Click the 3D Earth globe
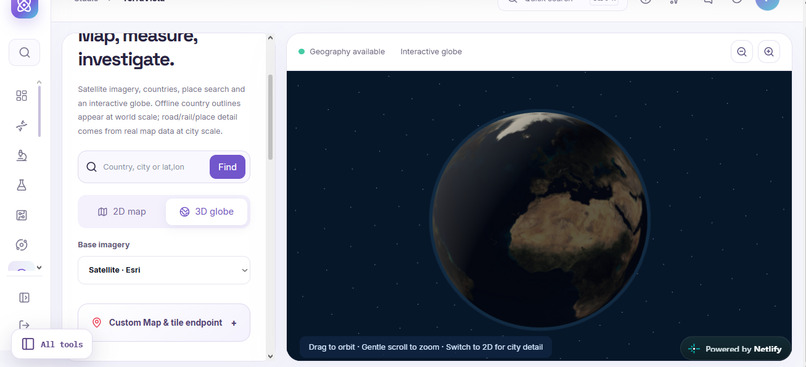The width and height of the screenshot is (806, 367). [x=540, y=219]
